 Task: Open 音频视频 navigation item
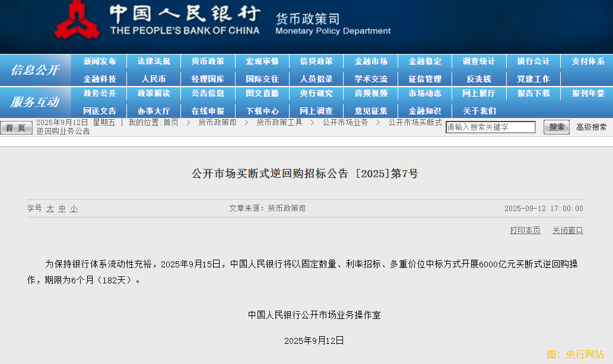(371, 93)
